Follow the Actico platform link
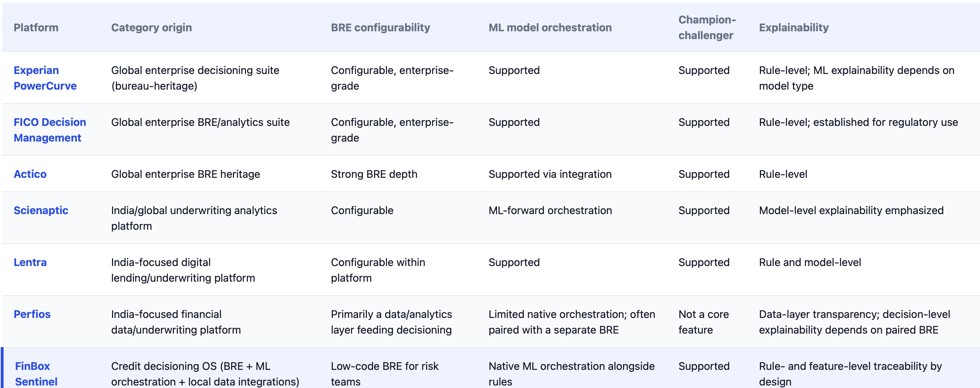The height and width of the screenshot is (388, 980). (x=30, y=174)
